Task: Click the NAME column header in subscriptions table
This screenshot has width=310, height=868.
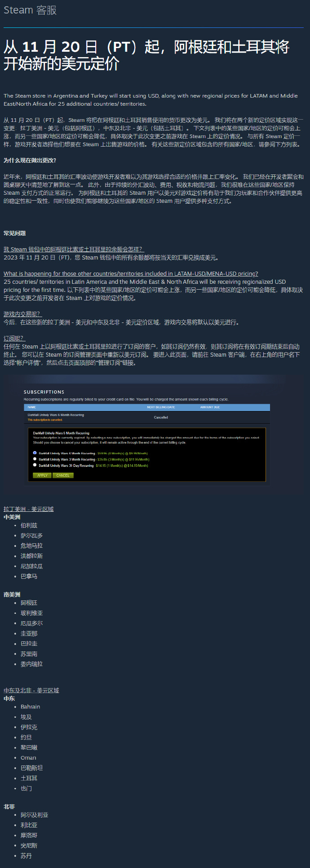Action: 32,407
